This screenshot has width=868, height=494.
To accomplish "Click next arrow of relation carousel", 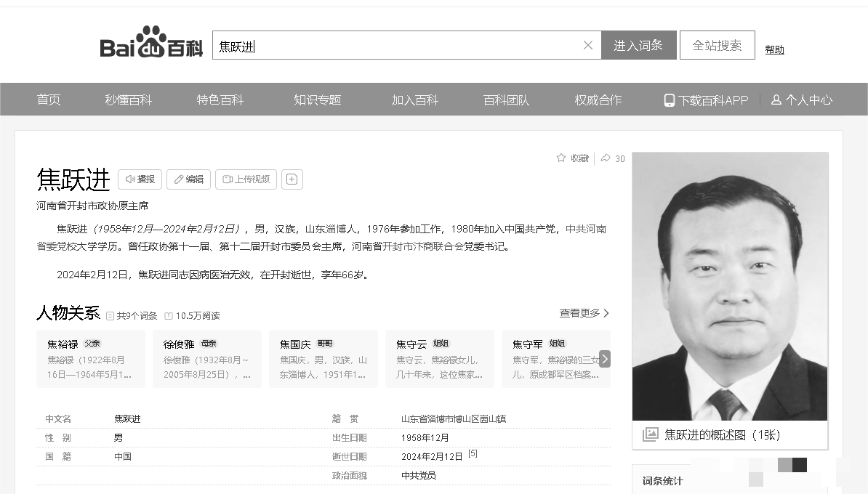I will 605,359.
